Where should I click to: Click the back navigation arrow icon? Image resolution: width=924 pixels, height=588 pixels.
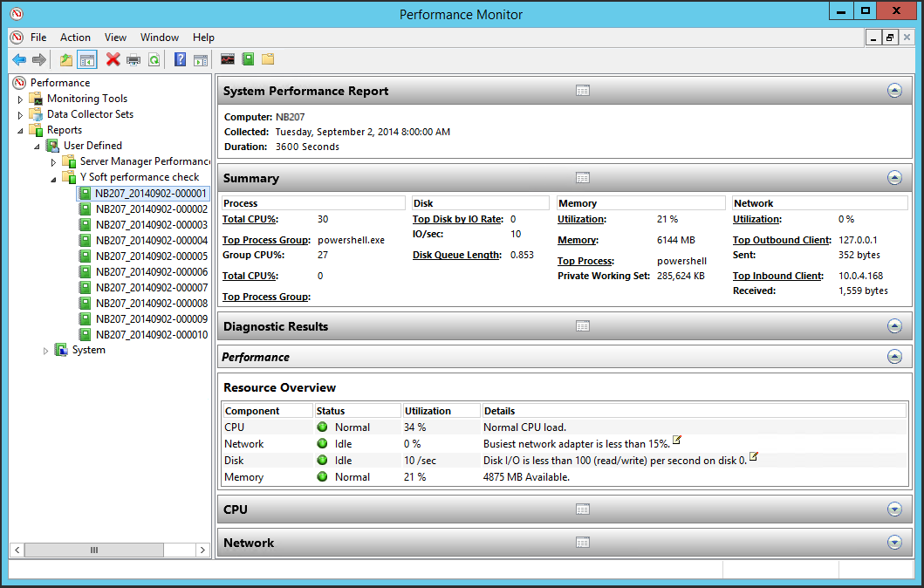point(18,59)
